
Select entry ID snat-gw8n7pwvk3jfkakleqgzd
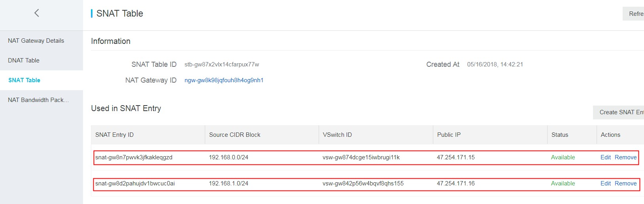[134, 157]
